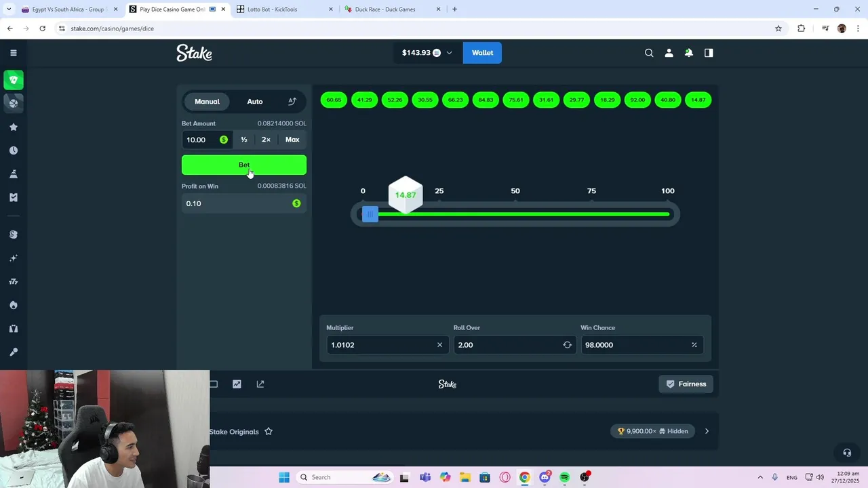
Task: Show hidden system tray icons chevron
Action: pyautogui.click(x=759, y=477)
